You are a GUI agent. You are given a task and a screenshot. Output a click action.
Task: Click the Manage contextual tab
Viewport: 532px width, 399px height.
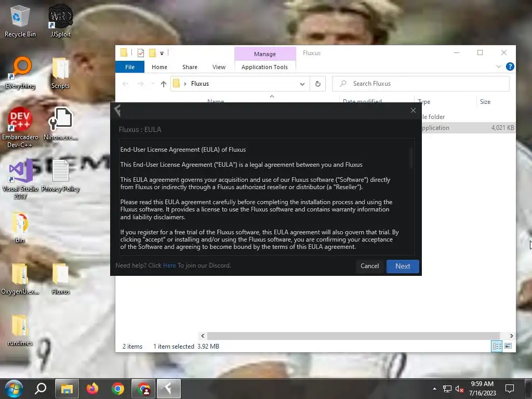265,54
